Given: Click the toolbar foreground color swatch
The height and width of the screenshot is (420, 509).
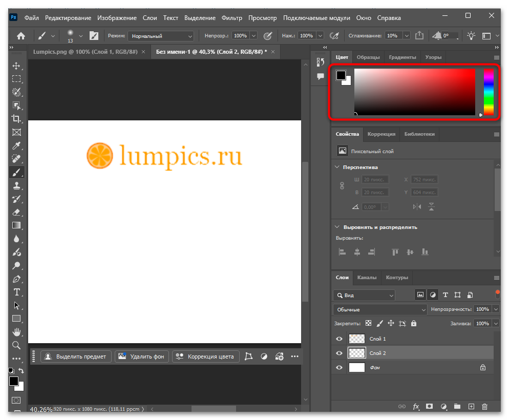Looking at the screenshot, I should point(14,382).
